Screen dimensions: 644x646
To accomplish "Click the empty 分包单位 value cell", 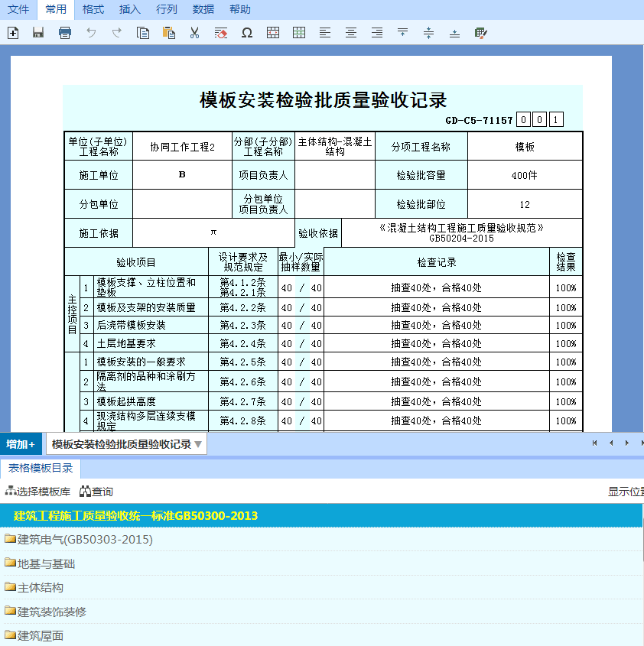I will (x=182, y=204).
